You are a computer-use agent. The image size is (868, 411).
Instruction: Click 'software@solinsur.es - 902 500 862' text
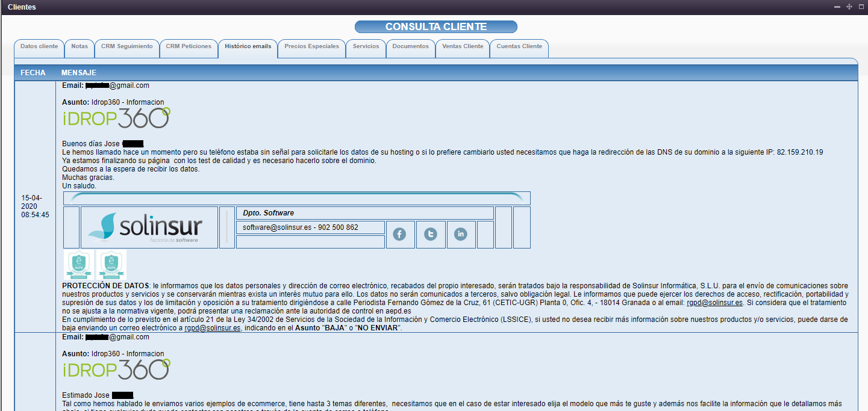point(301,227)
